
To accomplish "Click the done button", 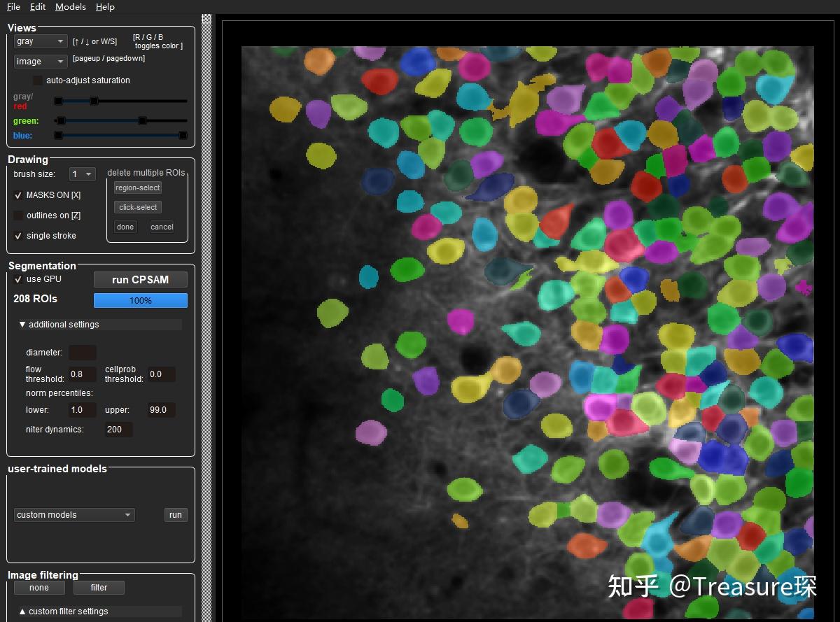I will coord(125,227).
